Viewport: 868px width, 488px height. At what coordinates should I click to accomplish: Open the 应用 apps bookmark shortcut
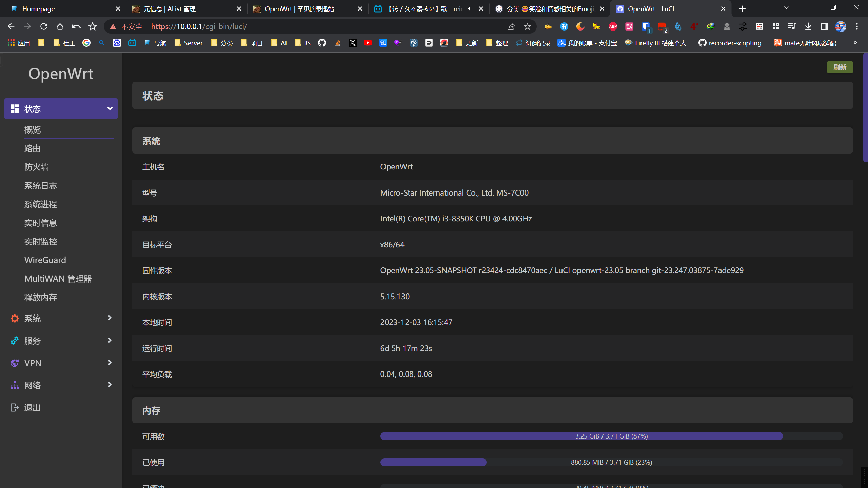coord(19,43)
